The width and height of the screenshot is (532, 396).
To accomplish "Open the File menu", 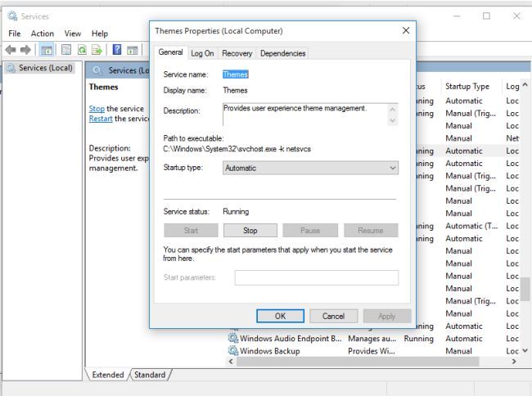I will 14,34.
